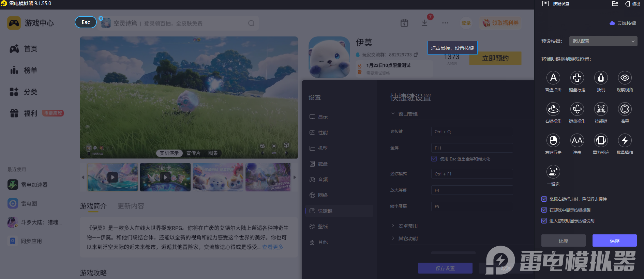This screenshot has height=279, width=644.
Task: Select the 连击 combo key icon
Action: [577, 141]
